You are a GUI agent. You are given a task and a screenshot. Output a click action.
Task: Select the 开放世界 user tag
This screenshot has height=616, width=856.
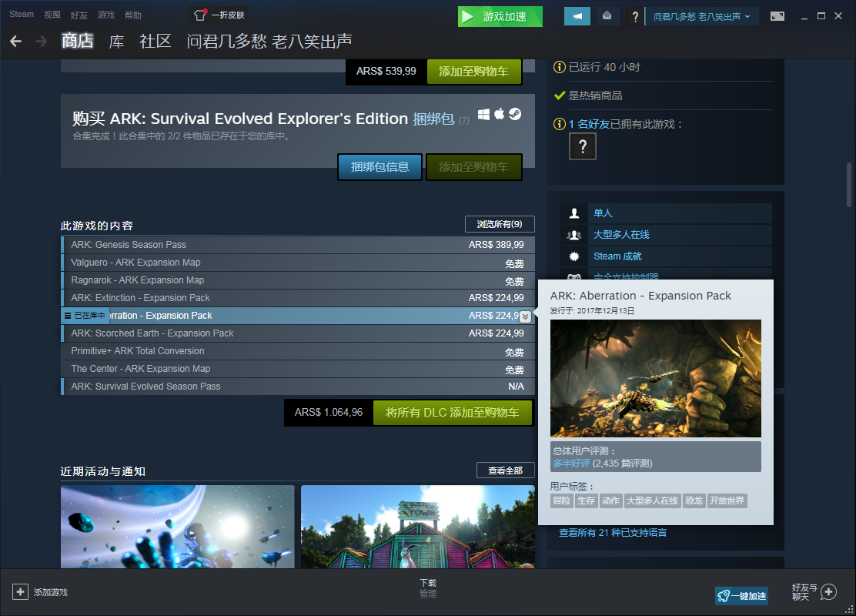pos(727,500)
